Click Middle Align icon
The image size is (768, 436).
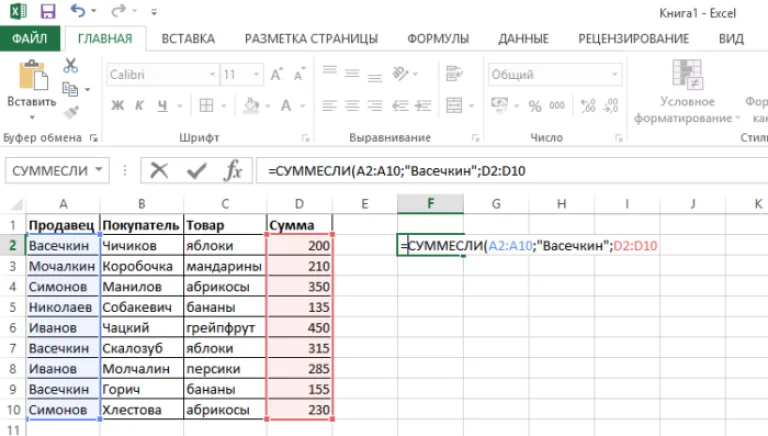click(352, 73)
